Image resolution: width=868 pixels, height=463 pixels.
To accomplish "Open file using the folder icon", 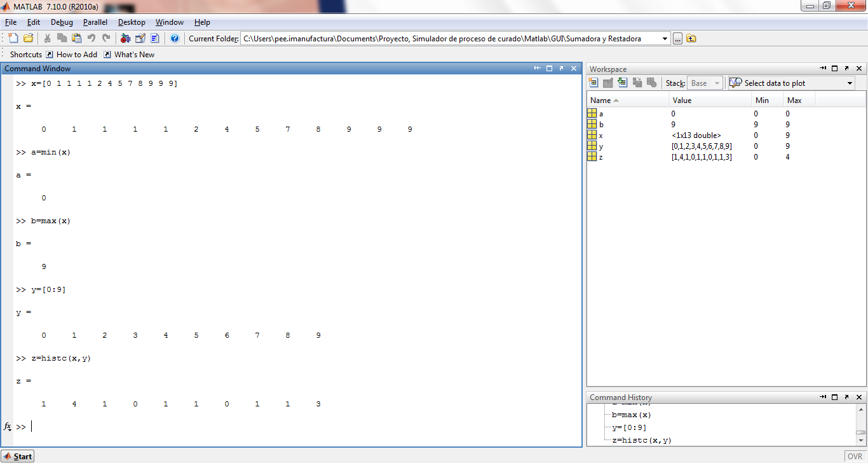I will [x=28, y=38].
